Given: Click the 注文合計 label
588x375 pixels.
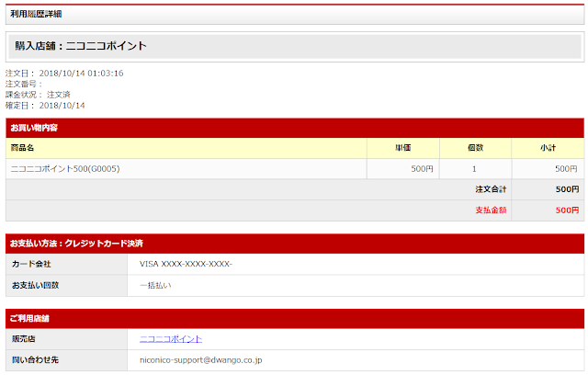Looking at the screenshot, I should coord(491,189).
